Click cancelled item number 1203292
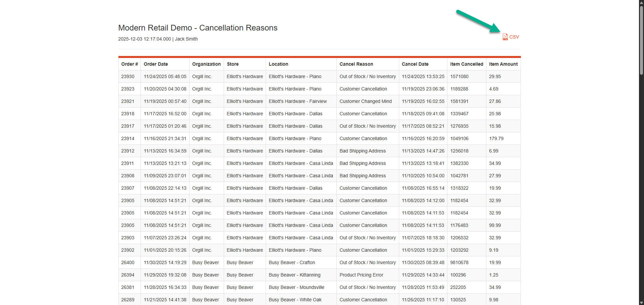The height and width of the screenshot is (305, 644). coord(459,250)
